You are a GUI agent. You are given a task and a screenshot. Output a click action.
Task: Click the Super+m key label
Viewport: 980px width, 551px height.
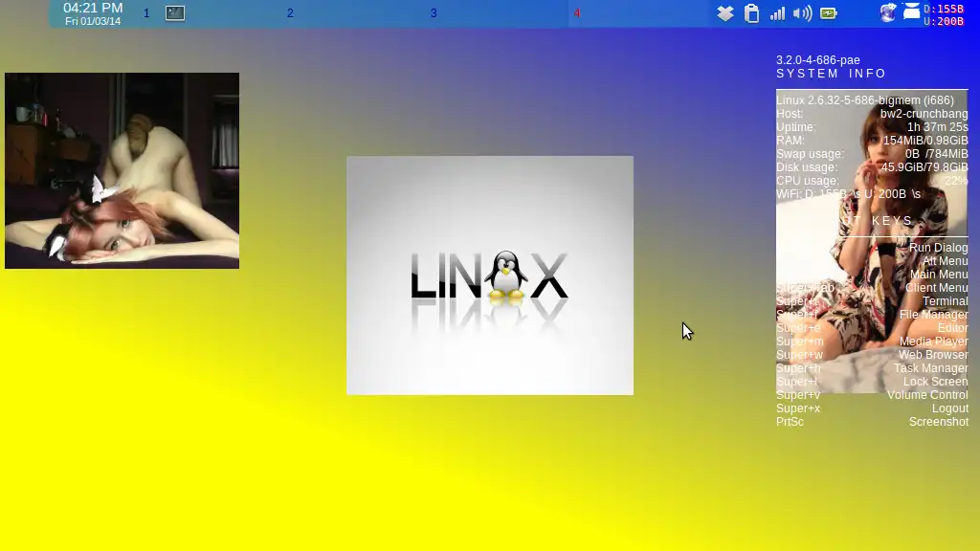pos(800,342)
